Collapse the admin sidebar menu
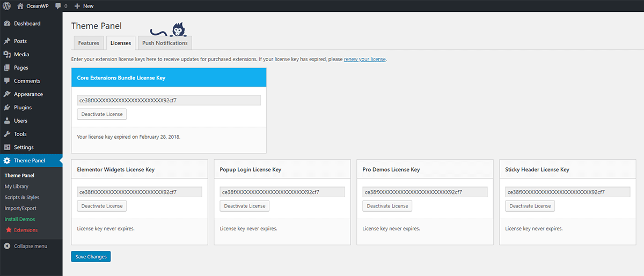Viewport: 644px width, 276px height. [x=31, y=246]
